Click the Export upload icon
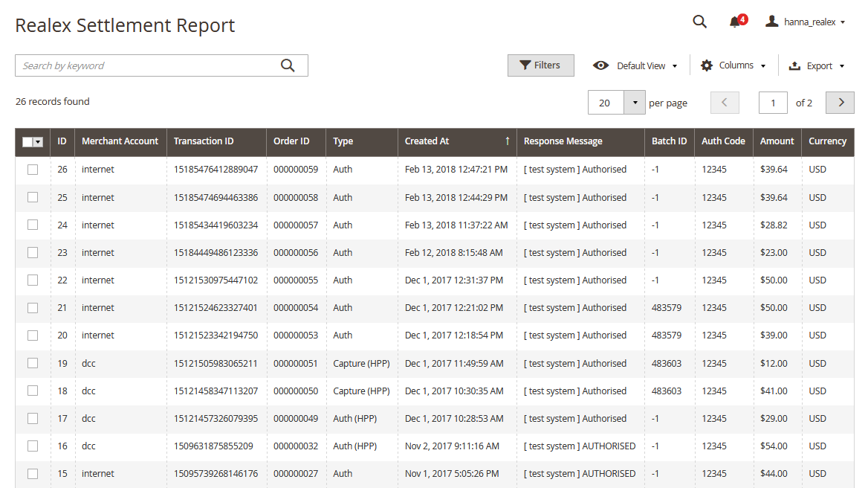868x488 pixels. point(794,65)
